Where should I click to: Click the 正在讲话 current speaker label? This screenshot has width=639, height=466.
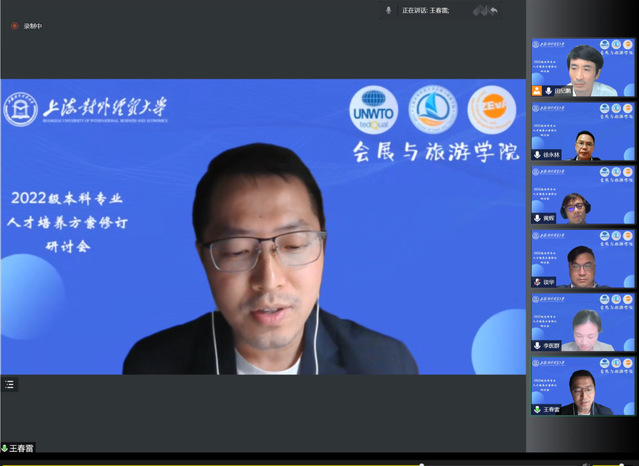click(425, 10)
